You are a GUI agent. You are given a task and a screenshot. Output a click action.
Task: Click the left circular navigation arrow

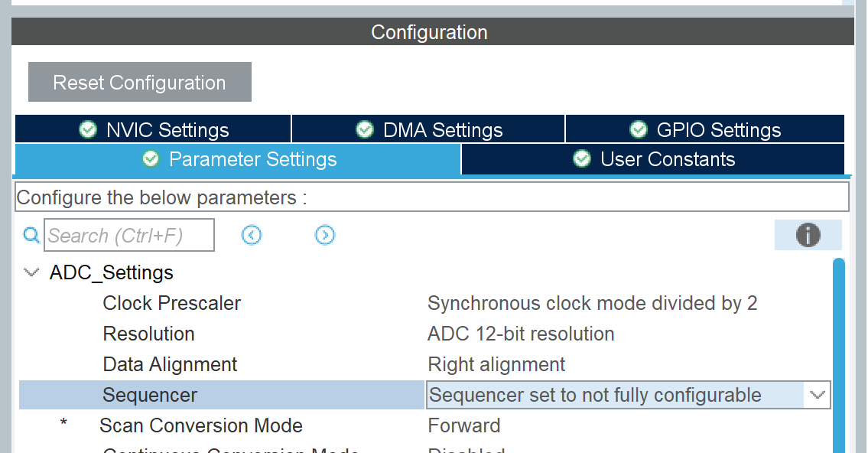(x=252, y=235)
